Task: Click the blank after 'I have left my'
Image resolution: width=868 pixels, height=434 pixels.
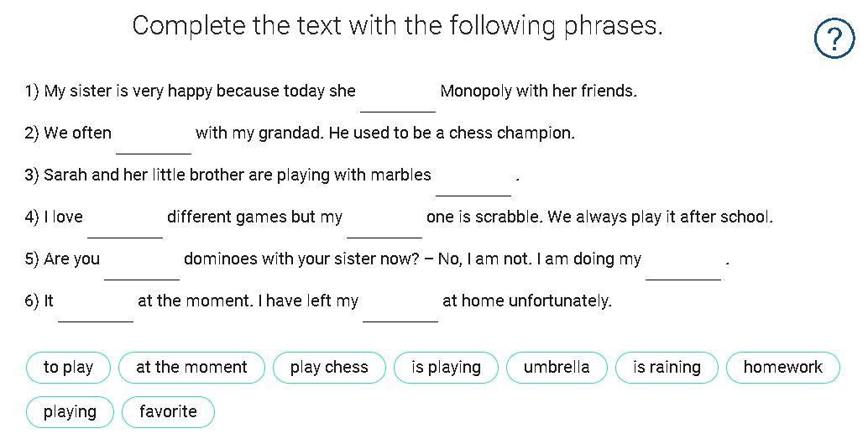Action: tap(400, 308)
